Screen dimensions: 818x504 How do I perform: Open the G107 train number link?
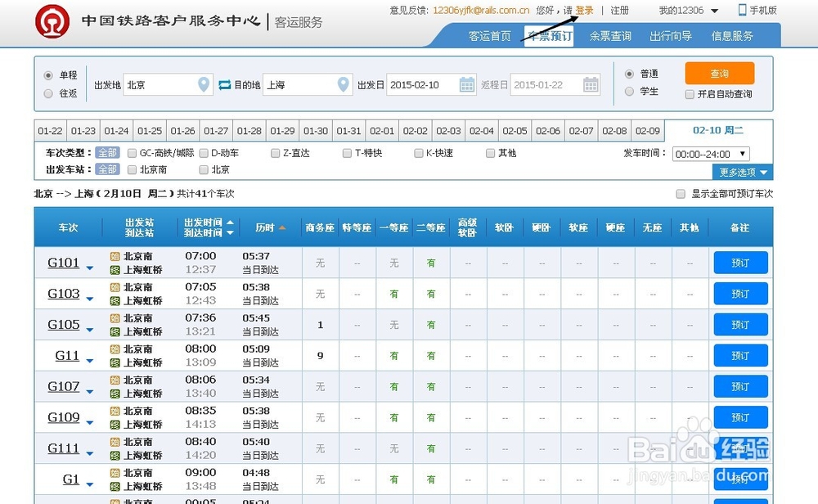[x=64, y=387]
